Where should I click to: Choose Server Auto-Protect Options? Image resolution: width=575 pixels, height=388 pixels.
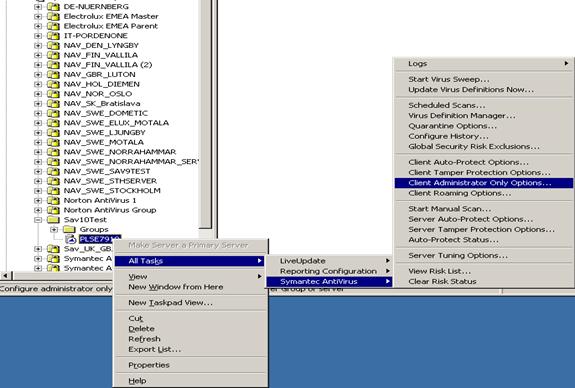pyautogui.click(x=484, y=219)
